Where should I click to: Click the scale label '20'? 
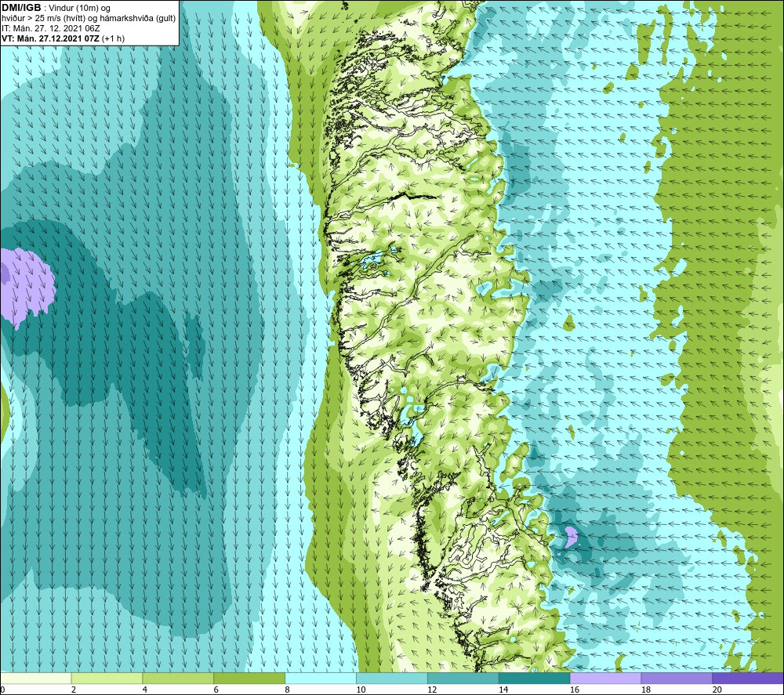pyautogui.click(x=717, y=690)
